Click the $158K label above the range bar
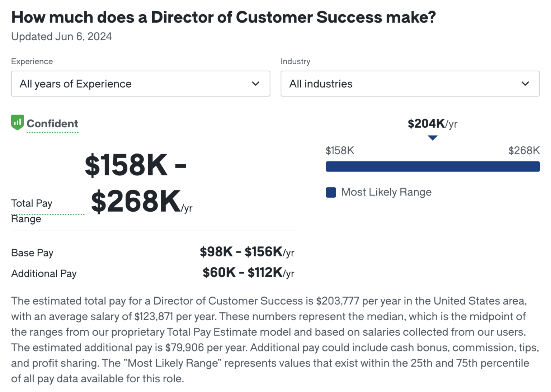This screenshot has height=392, width=551. tap(340, 151)
